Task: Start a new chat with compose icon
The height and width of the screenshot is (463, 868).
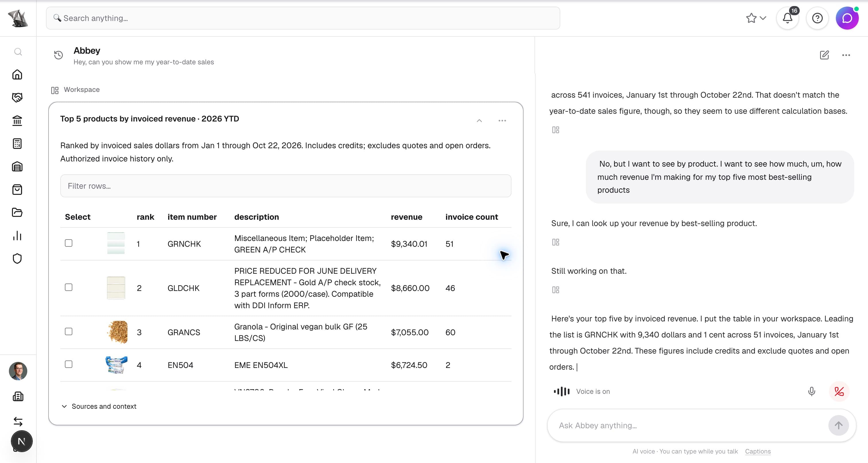Action: (824, 55)
